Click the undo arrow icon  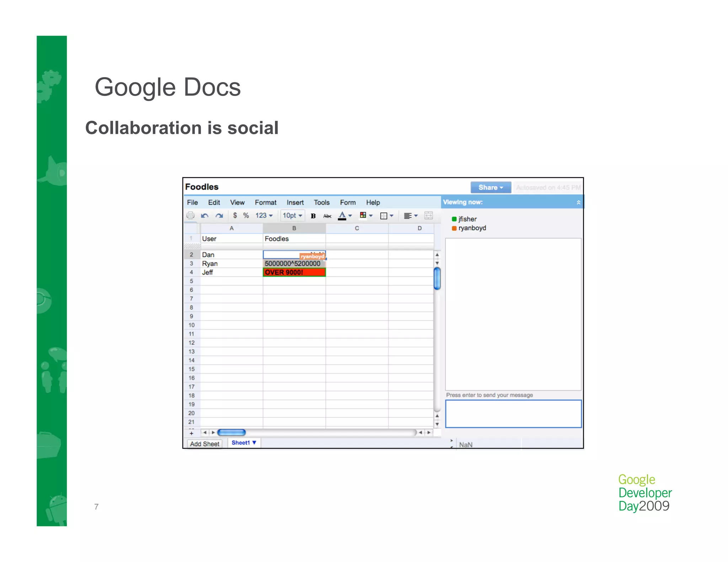204,215
